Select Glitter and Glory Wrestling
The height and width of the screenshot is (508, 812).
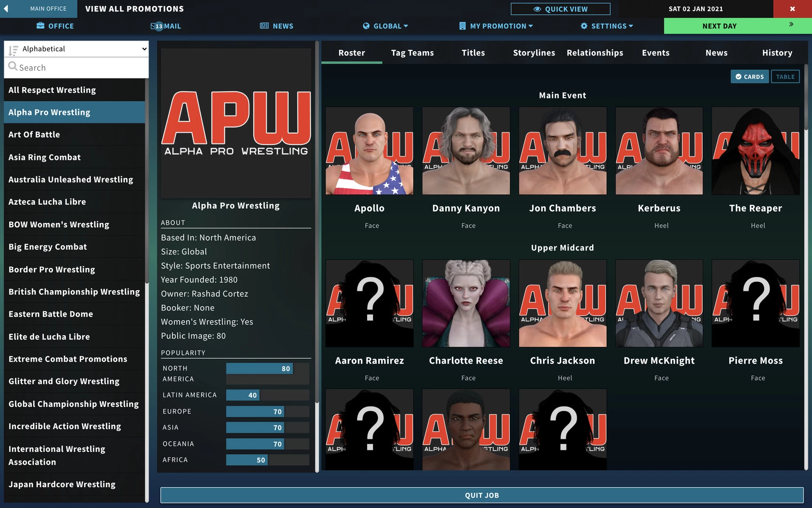click(74, 381)
